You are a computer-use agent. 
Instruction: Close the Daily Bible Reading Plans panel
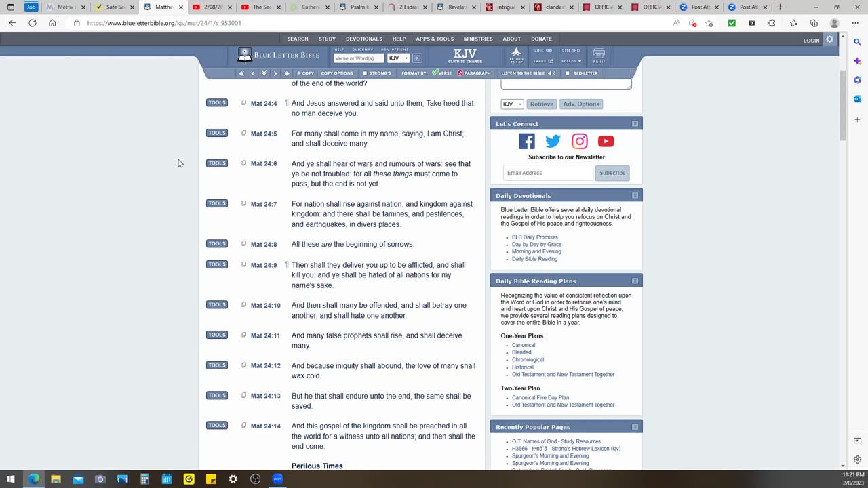pos(635,281)
